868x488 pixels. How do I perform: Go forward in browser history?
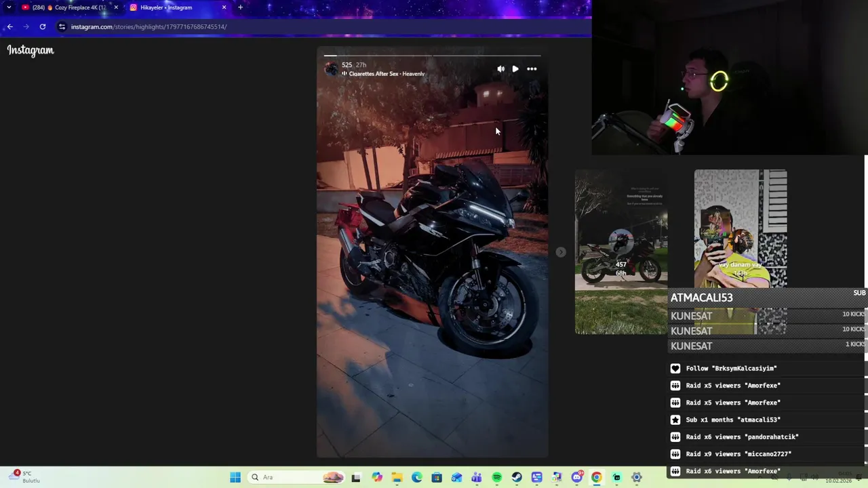pyautogui.click(x=26, y=26)
